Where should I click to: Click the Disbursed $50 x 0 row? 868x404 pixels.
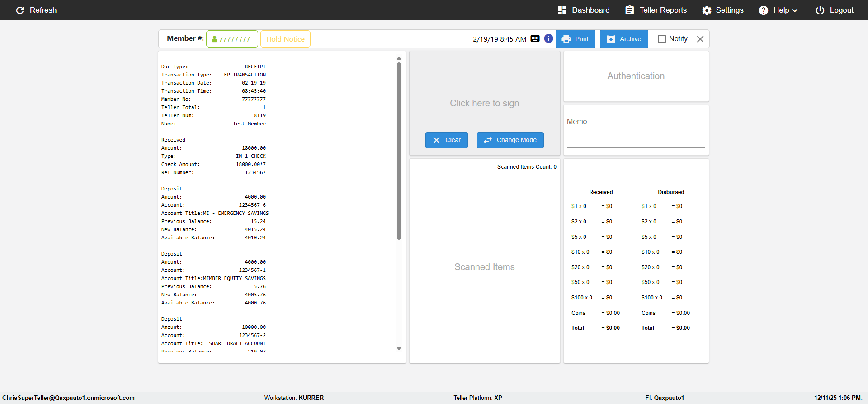tap(662, 282)
